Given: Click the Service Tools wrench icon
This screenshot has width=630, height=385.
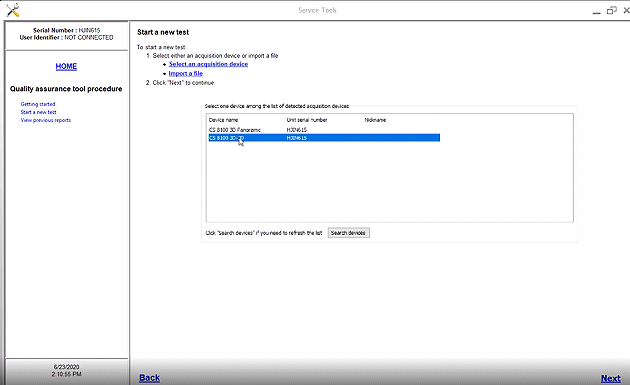Looking at the screenshot, I should 12,10.
